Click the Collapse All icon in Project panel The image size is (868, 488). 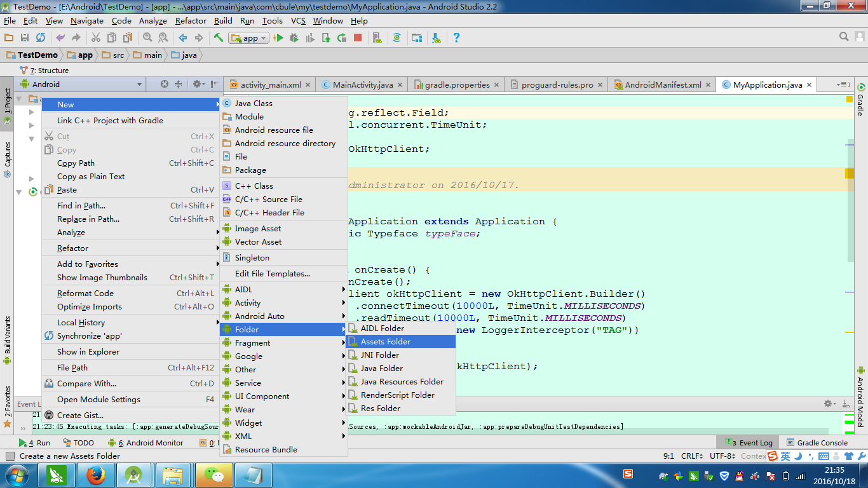pyautogui.click(x=179, y=84)
